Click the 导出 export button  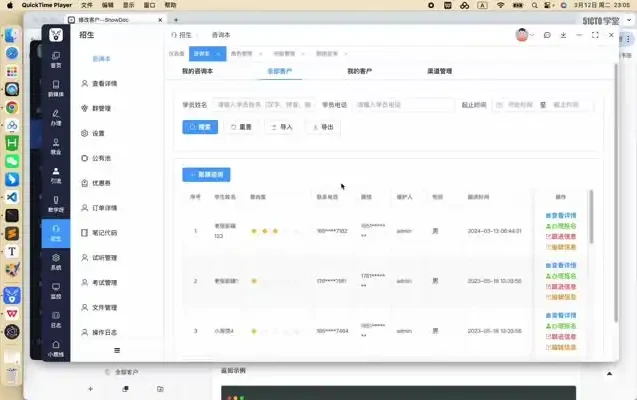pos(322,127)
